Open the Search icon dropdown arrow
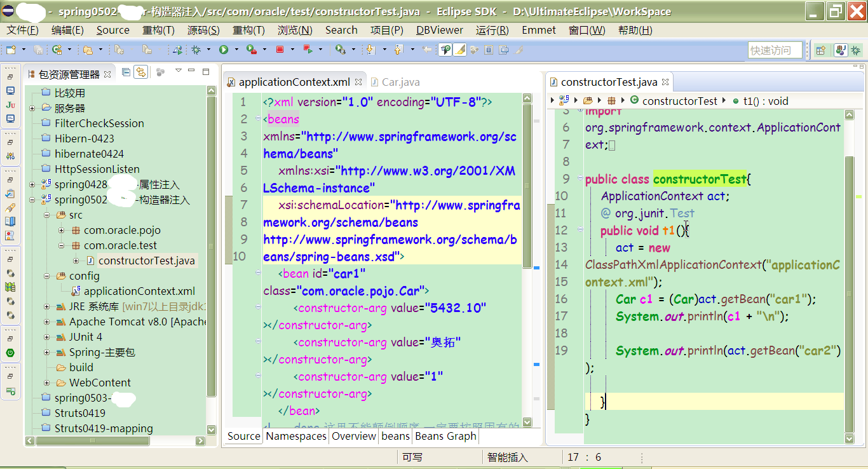 (353, 50)
